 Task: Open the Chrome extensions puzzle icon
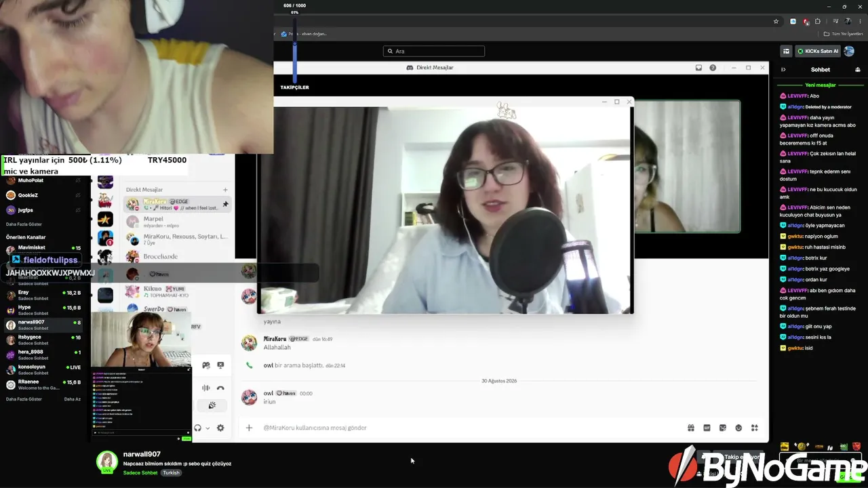click(818, 21)
